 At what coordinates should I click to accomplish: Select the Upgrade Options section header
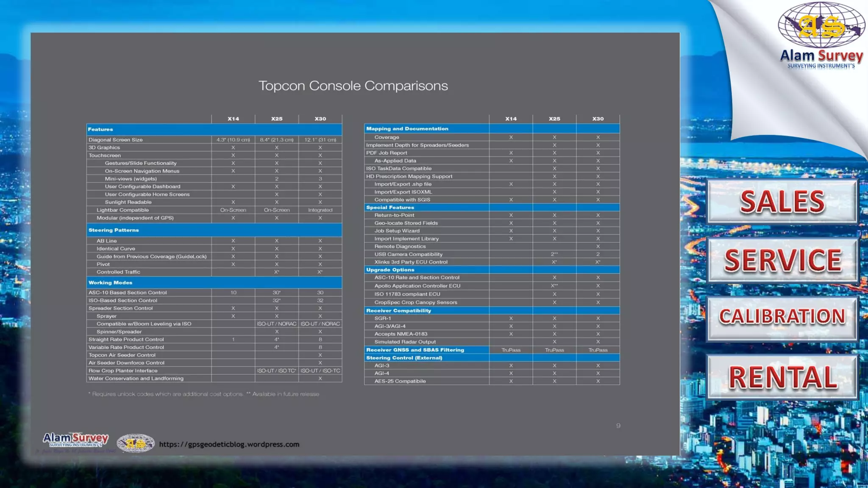[390, 270]
